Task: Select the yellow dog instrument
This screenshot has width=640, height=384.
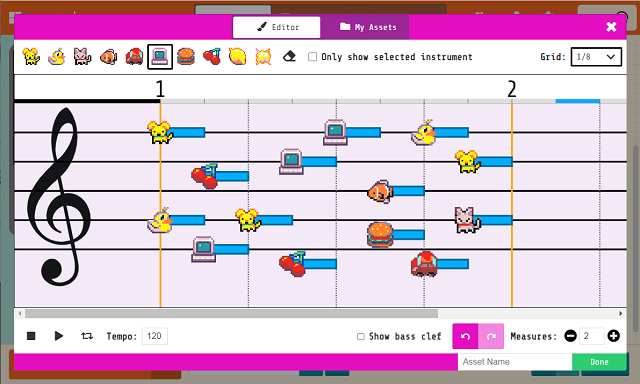Action: click(x=31, y=56)
